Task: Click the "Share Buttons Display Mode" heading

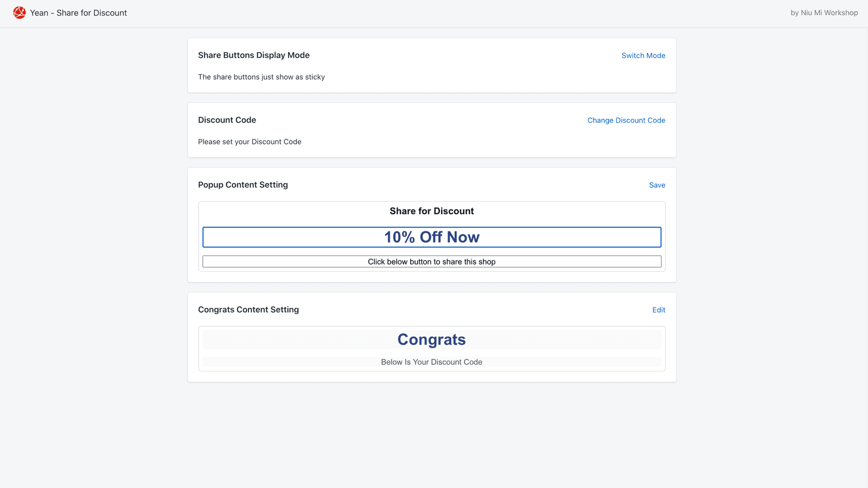Action: tap(254, 55)
